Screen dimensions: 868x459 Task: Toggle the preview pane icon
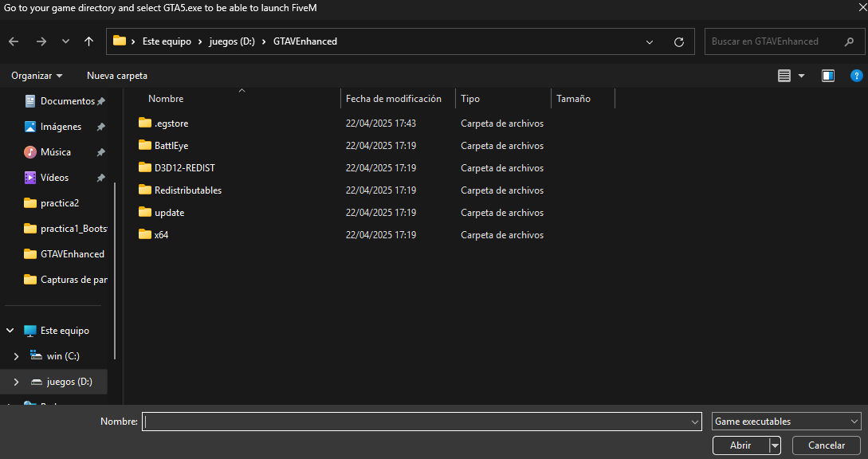click(x=828, y=76)
